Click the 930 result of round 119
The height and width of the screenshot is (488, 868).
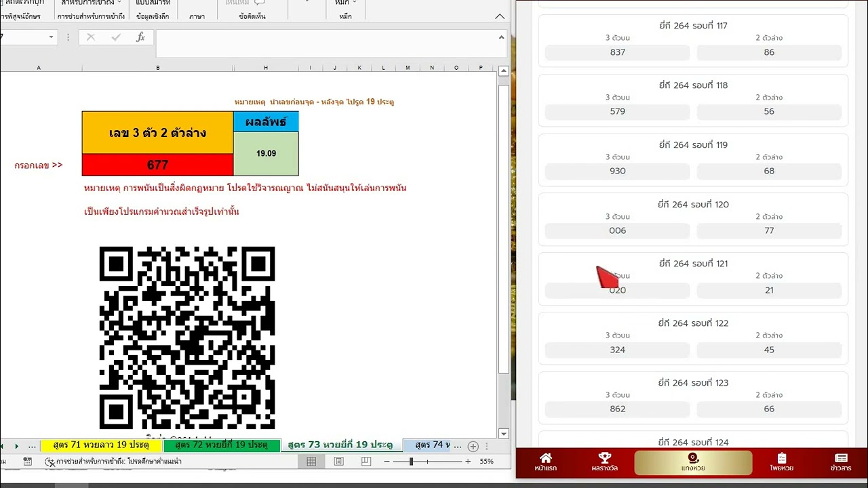click(618, 171)
